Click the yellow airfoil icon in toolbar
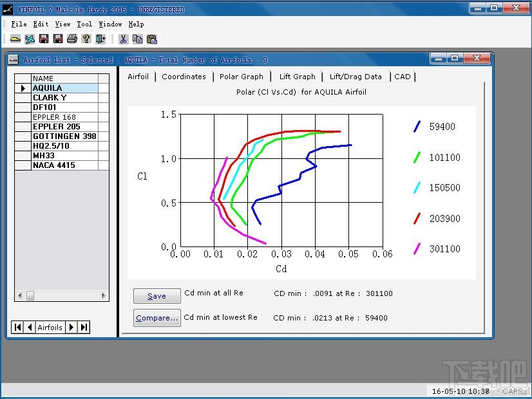This screenshot has width=532, height=399. coord(15,39)
